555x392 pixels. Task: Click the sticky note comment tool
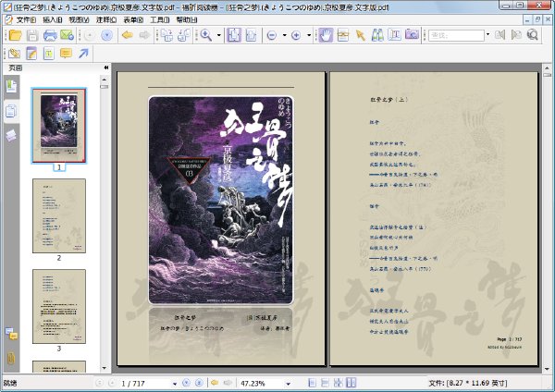click(67, 54)
